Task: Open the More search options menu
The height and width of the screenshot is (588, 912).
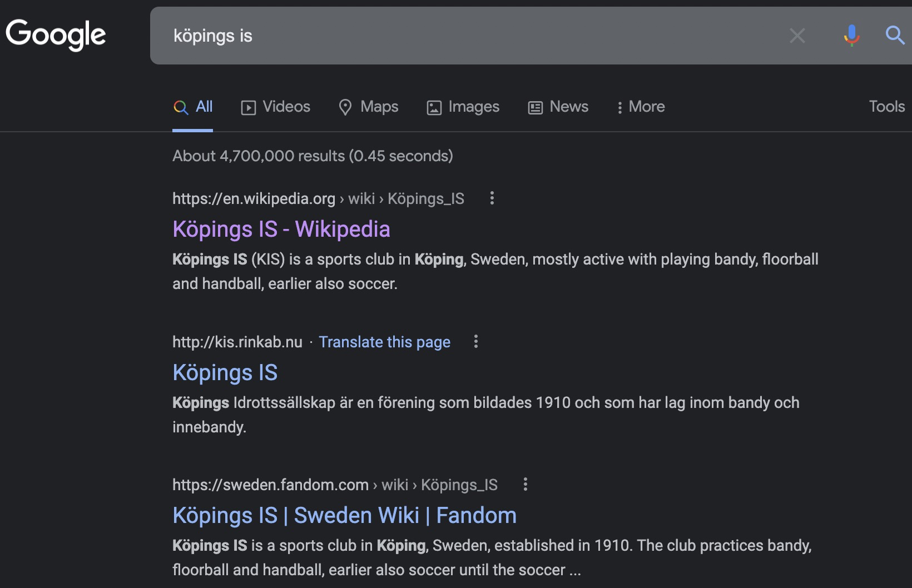Action: 641,107
